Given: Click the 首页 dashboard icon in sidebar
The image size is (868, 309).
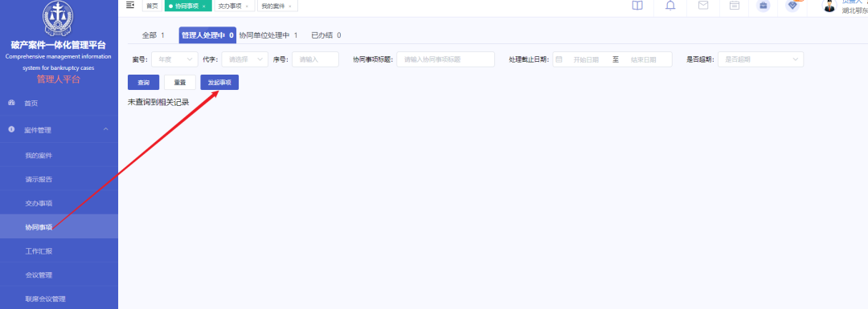Looking at the screenshot, I should (x=11, y=103).
